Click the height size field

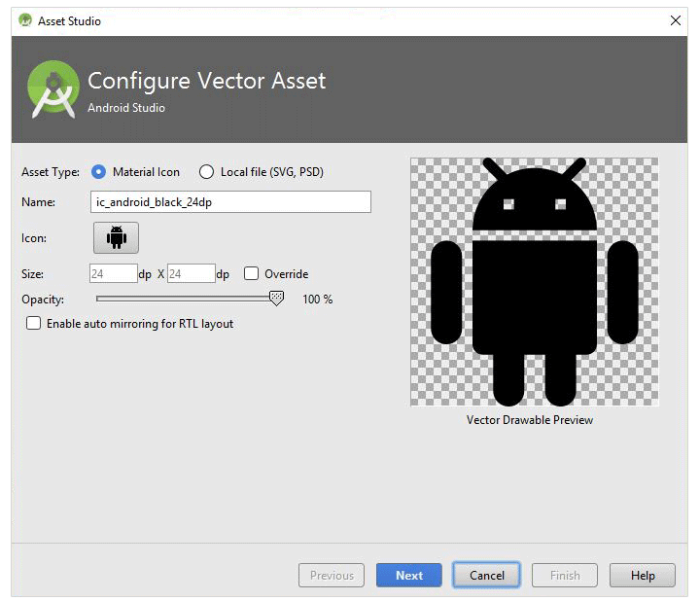click(x=192, y=273)
